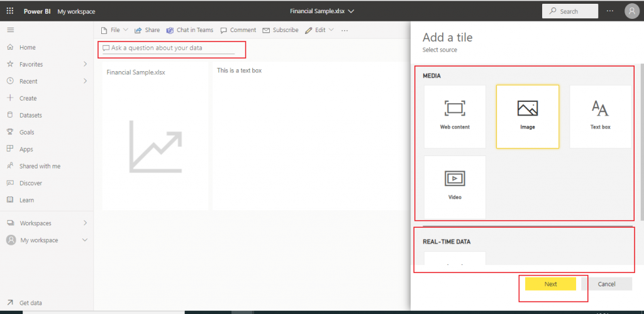
Task: Click the Teams icon in toolbar
Action: click(x=170, y=30)
